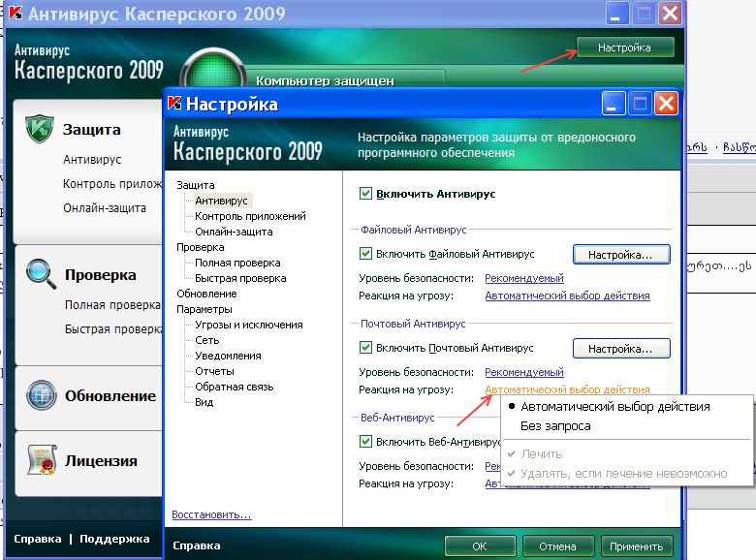Screen dimensions: 756x560
Task: Open Файловый Антивирус Автоматический выбор действия link
Action: tap(567, 296)
